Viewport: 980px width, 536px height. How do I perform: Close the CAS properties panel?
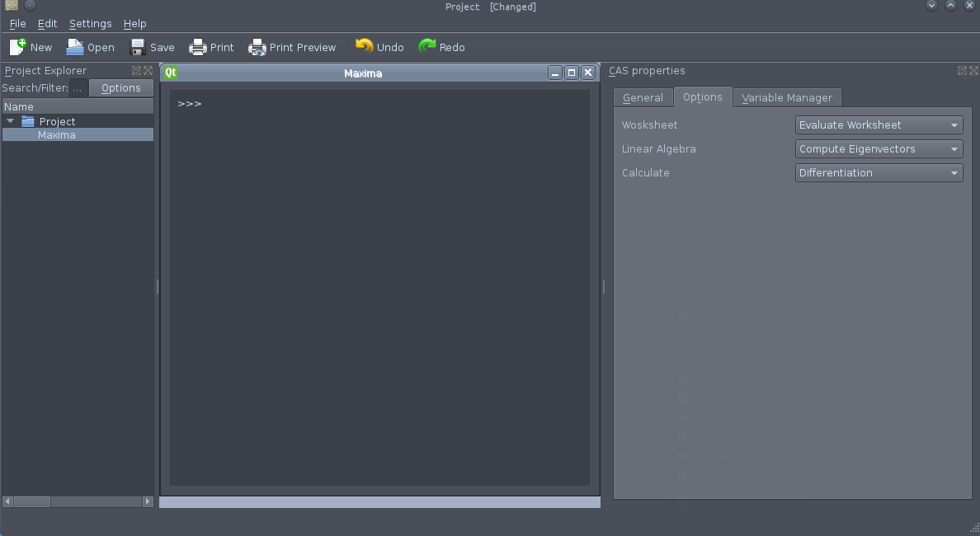[x=973, y=71]
